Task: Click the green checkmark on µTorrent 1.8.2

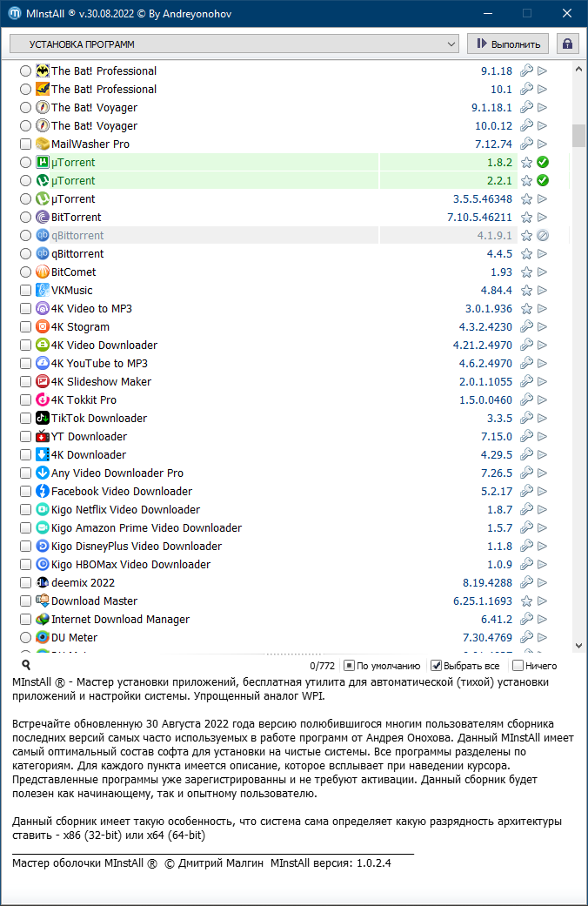Action: 543,163
